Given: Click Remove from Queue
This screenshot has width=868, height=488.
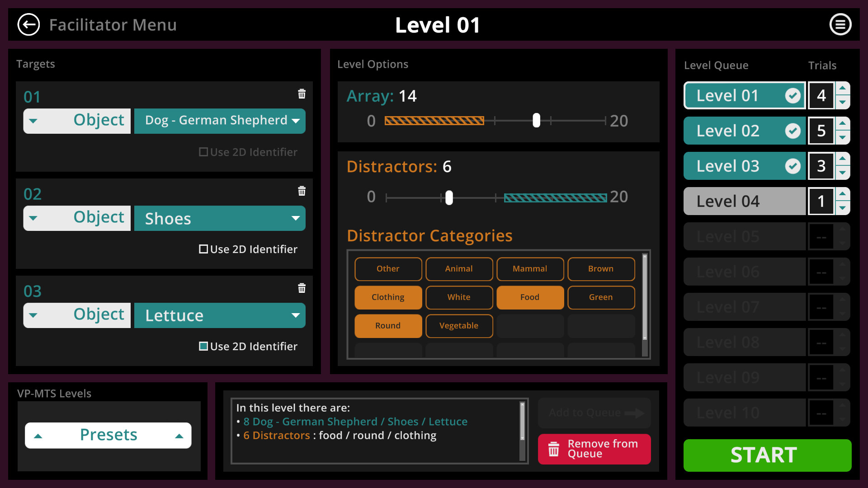Looking at the screenshot, I should click(594, 449).
